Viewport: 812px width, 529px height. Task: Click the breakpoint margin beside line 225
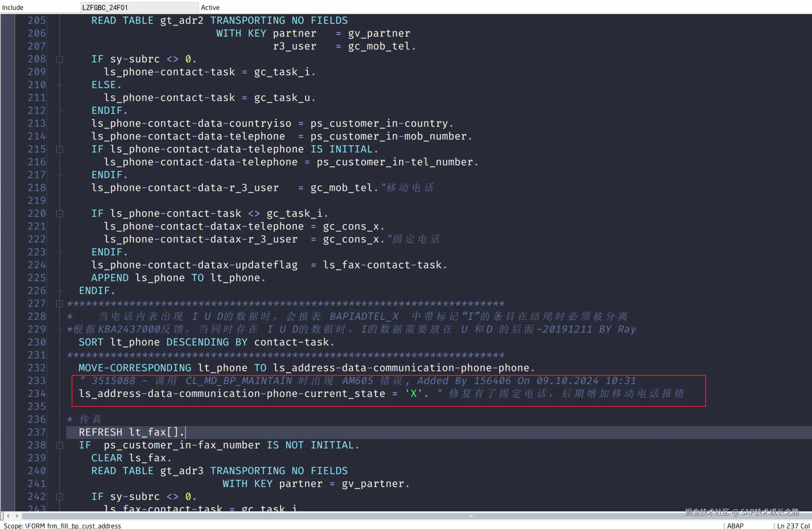(7, 278)
